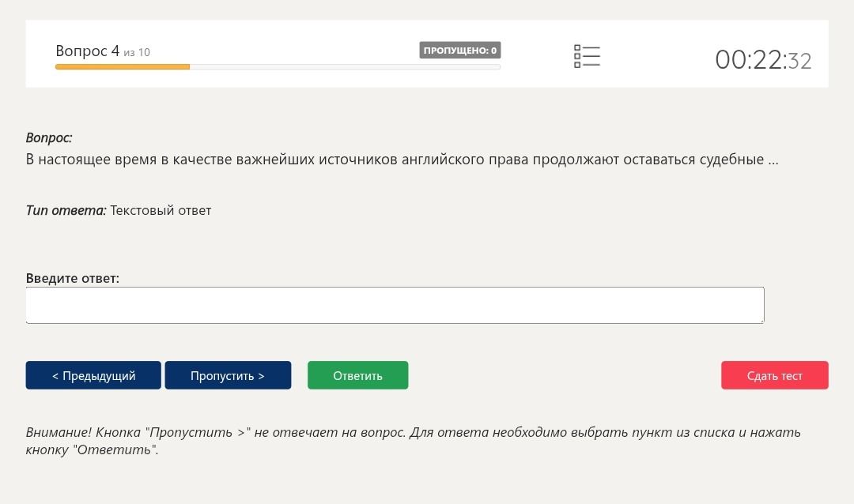
Task: Click the Тип ответа label
Action: [x=66, y=210]
